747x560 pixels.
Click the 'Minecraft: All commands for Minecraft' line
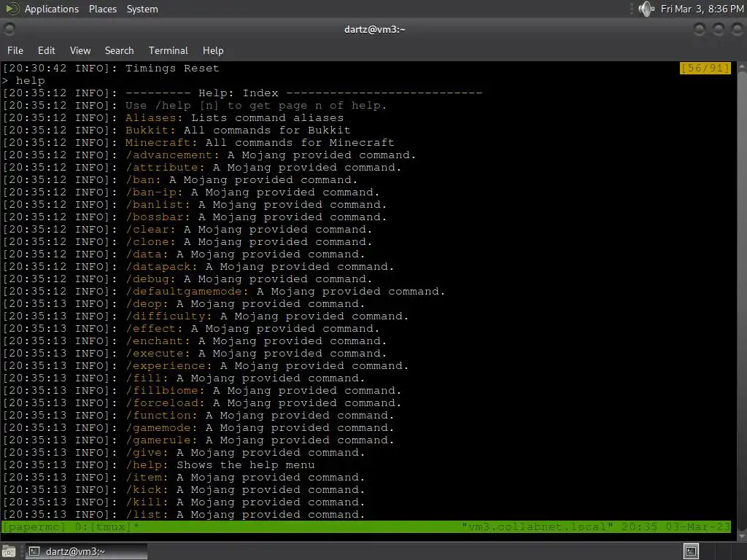pyautogui.click(x=198, y=143)
